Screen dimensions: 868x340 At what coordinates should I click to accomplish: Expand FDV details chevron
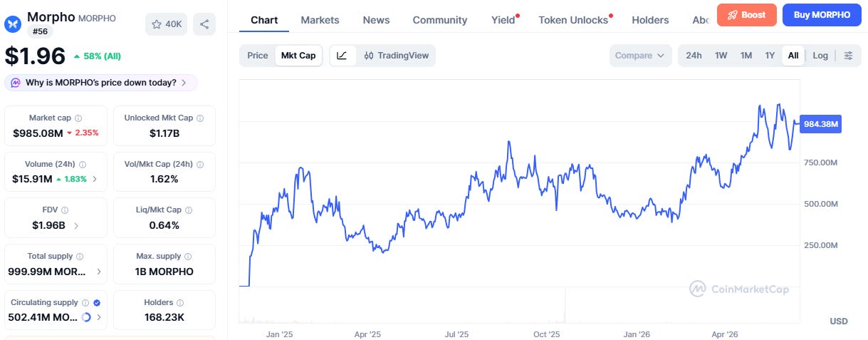point(76,225)
